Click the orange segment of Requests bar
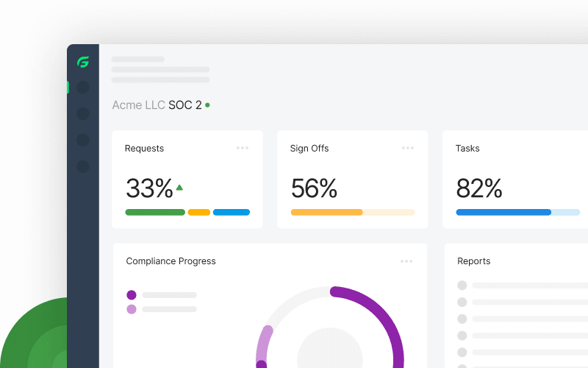 [198, 212]
